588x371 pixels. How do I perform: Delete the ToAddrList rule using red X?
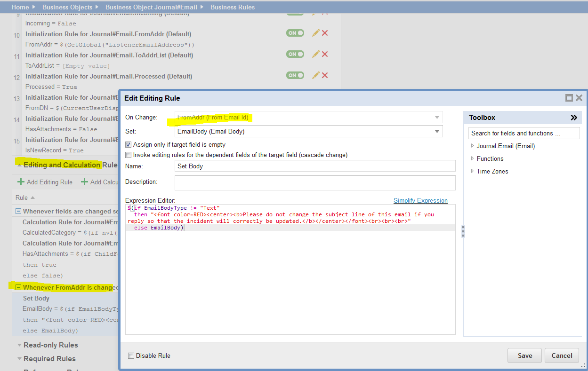pyautogui.click(x=325, y=54)
